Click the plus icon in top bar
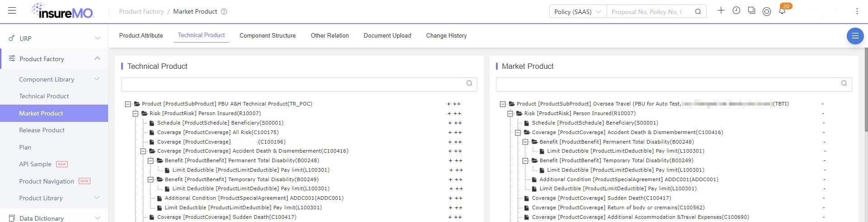Viewport: 868px width, 222px height. point(721,10)
